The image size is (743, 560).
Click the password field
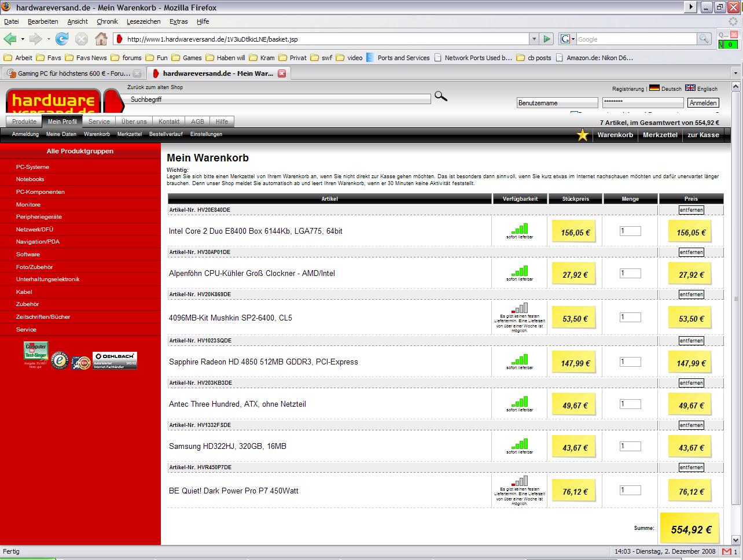pos(642,102)
